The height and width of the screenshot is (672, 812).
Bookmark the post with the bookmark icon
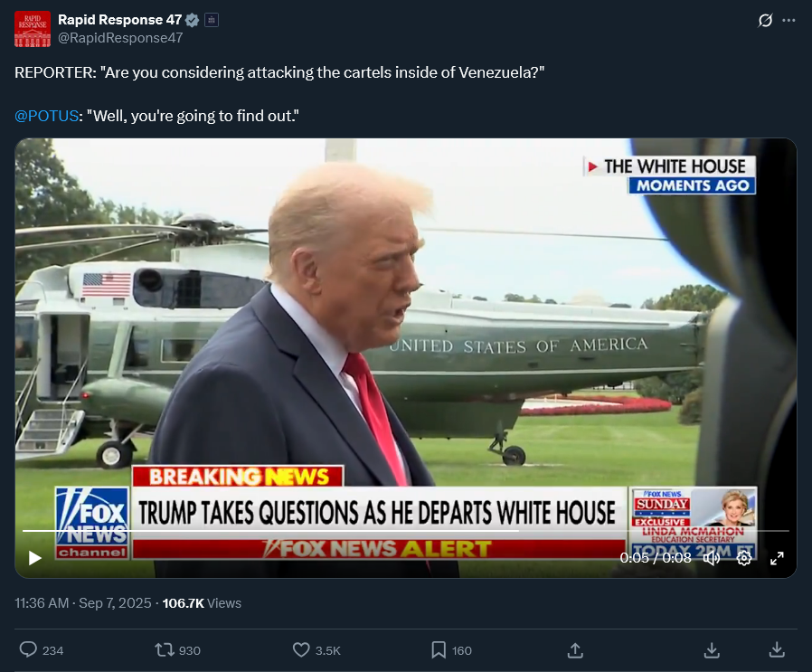(x=439, y=650)
